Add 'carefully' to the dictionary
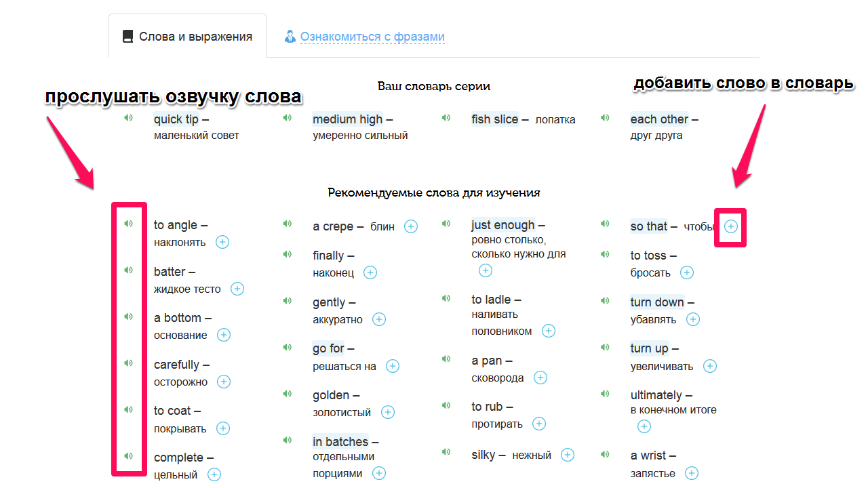This screenshot has width=868, height=488. click(224, 382)
